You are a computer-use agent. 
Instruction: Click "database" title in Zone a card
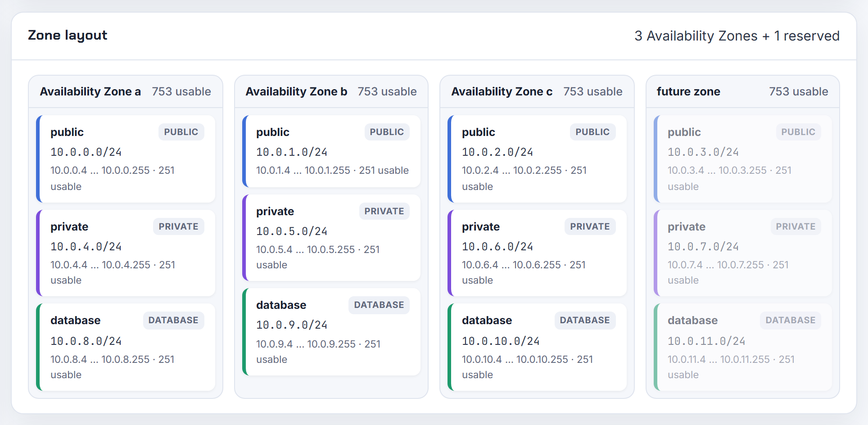pyautogui.click(x=76, y=320)
